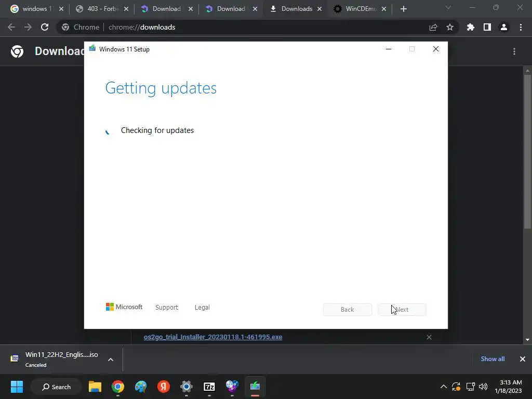The height and width of the screenshot is (399, 532).
Task: Open os2go_trial_Installer exe download link
Action: point(212,337)
